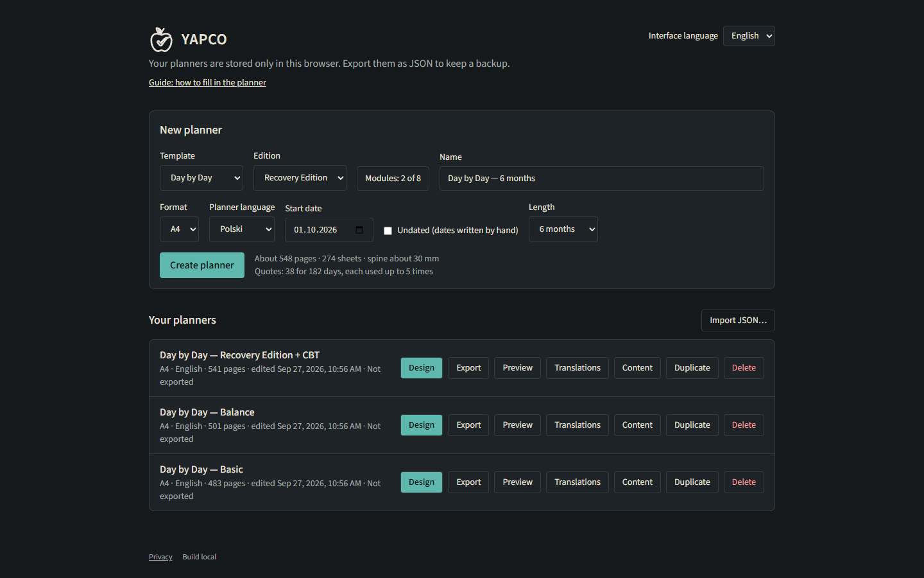Export the Recovery Edition + CBT planner
Viewport: 924px width, 578px height.
pos(468,368)
